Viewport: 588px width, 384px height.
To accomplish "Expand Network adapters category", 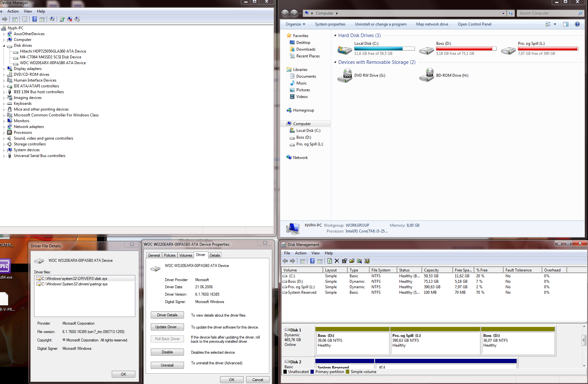I will click(4, 127).
